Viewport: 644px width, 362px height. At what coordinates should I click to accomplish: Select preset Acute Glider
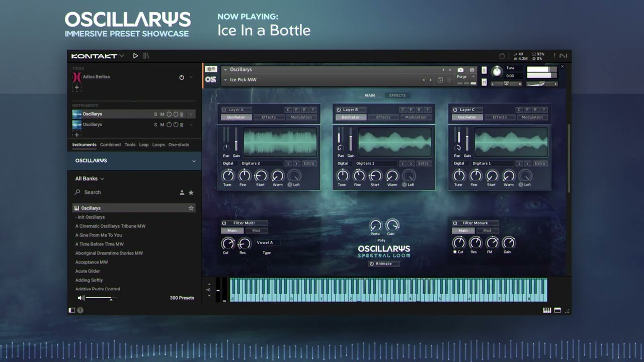(88, 271)
